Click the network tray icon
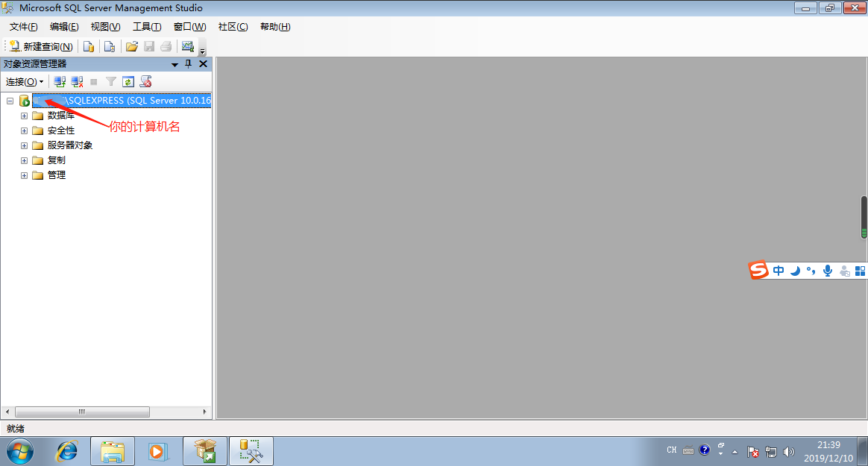The height and width of the screenshot is (466, 868). 771,452
